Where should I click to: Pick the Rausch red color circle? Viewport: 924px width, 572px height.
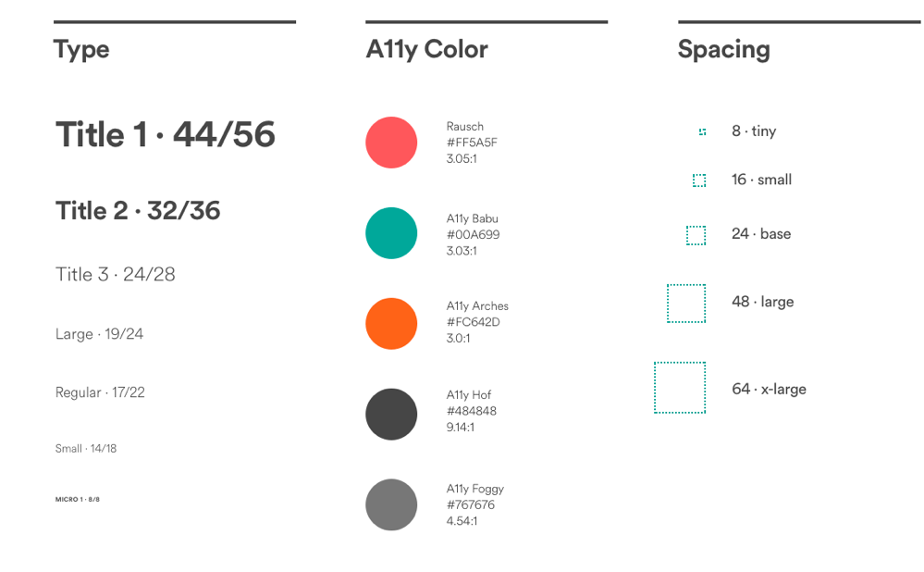coord(391,143)
